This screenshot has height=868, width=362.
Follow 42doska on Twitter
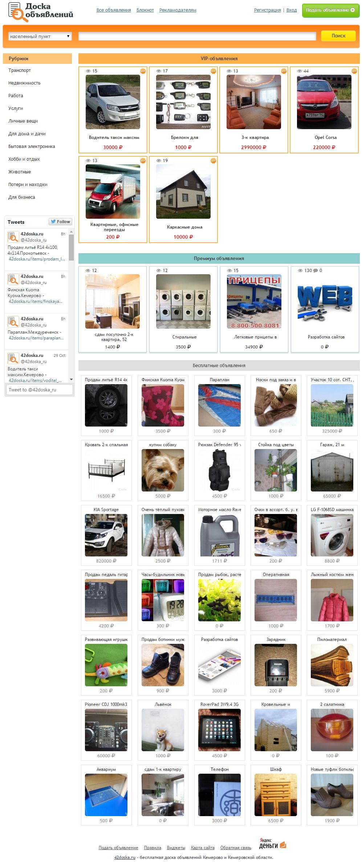[61, 222]
